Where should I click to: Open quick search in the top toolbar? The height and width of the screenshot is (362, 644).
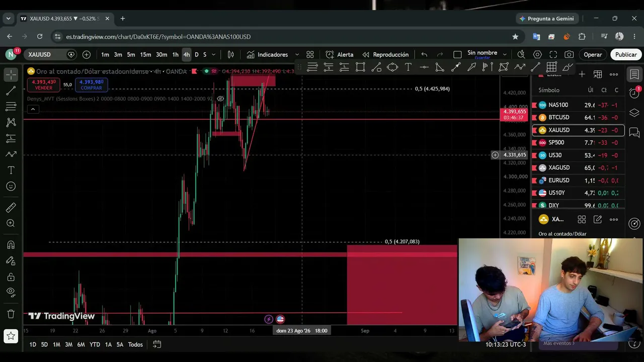(x=521, y=54)
